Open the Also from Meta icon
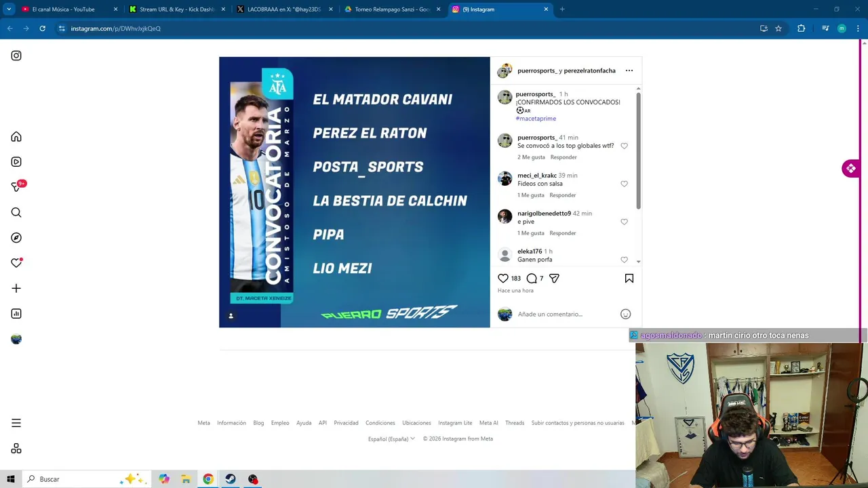 click(x=16, y=449)
